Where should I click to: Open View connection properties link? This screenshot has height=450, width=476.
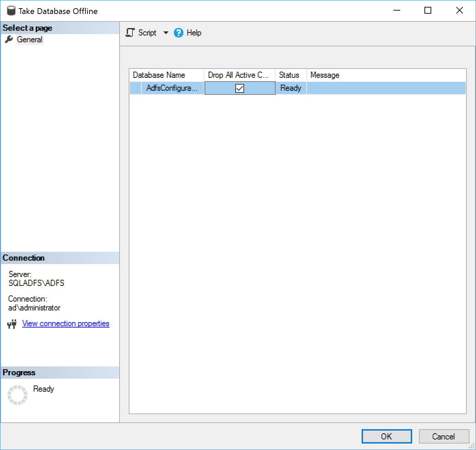click(66, 323)
